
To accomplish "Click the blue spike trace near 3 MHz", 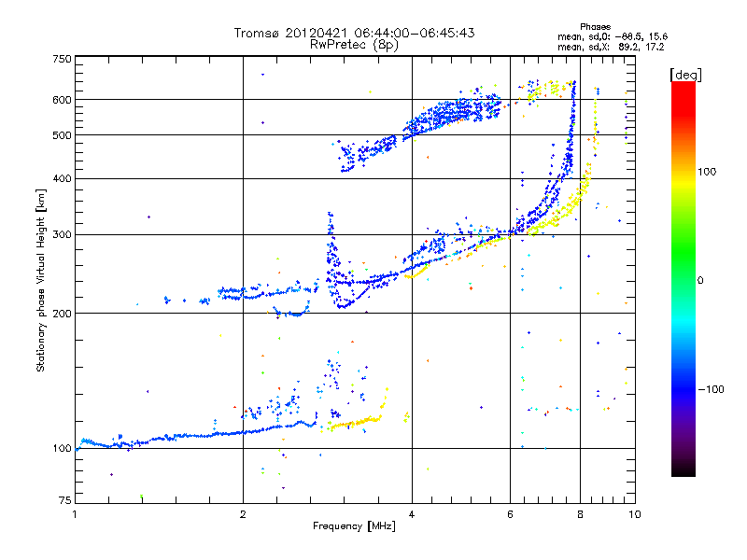I will (332, 259).
